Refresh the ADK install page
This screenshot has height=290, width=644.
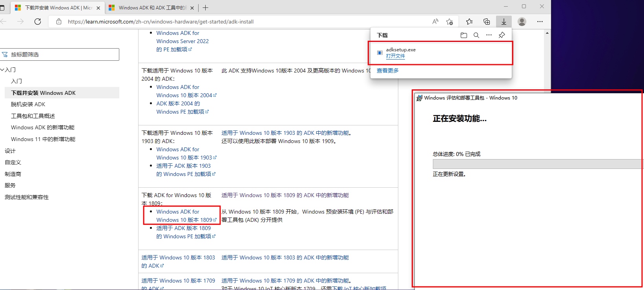38,22
